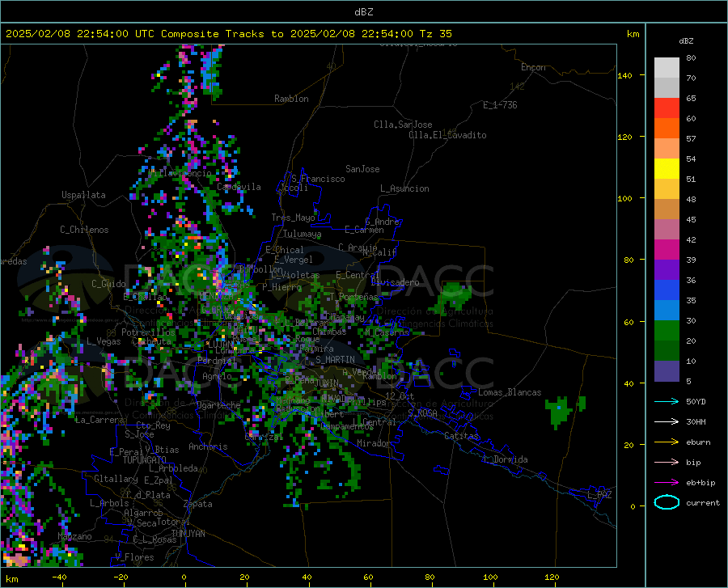The width and height of the screenshot is (728, 588).
Task: Click the 'C_Guido' map label
Action: click(x=108, y=284)
